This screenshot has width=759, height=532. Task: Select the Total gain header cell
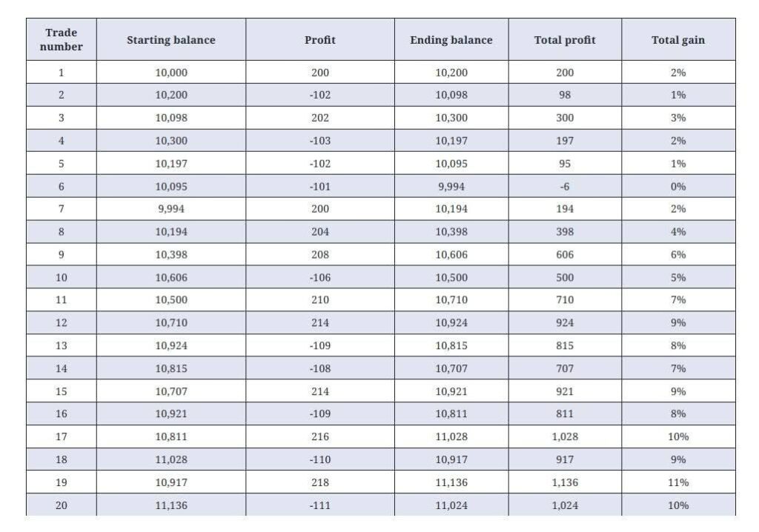click(x=677, y=40)
